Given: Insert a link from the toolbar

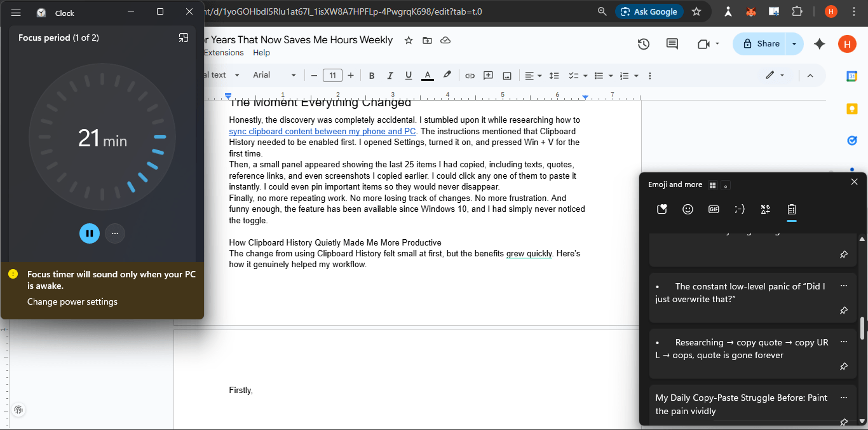Looking at the screenshot, I should [470, 76].
